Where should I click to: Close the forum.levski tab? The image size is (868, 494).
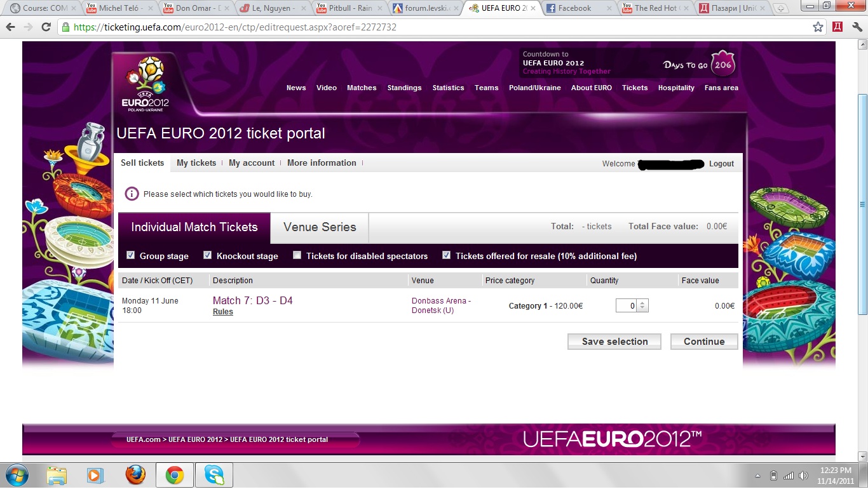pyautogui.click(x=456, y=8)
